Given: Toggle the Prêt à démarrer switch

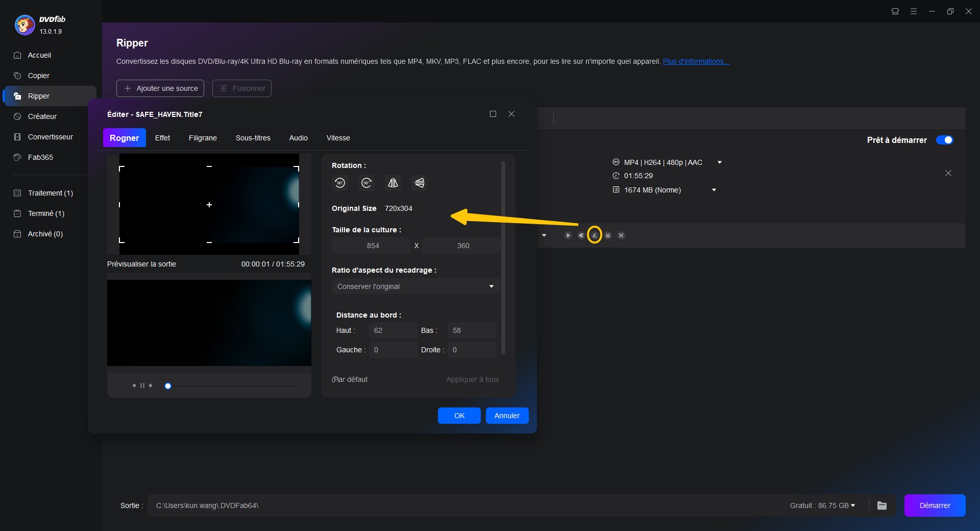Looking at the screenshot, I should (x=944, y=140).
